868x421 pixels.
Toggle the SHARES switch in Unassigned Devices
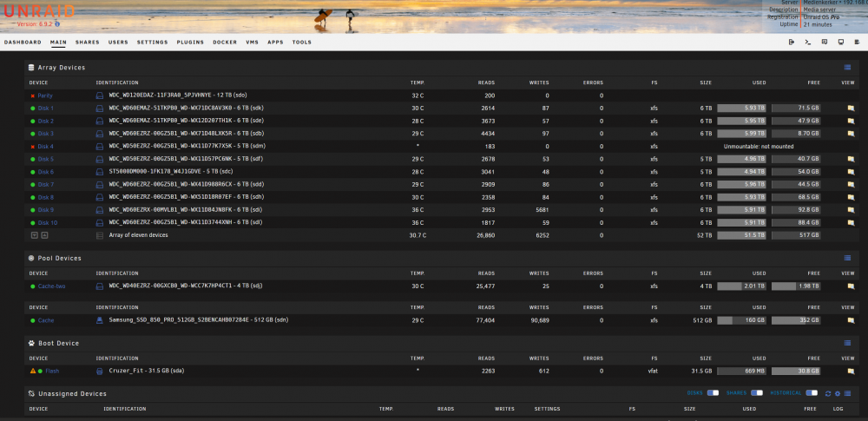(757, 392)
